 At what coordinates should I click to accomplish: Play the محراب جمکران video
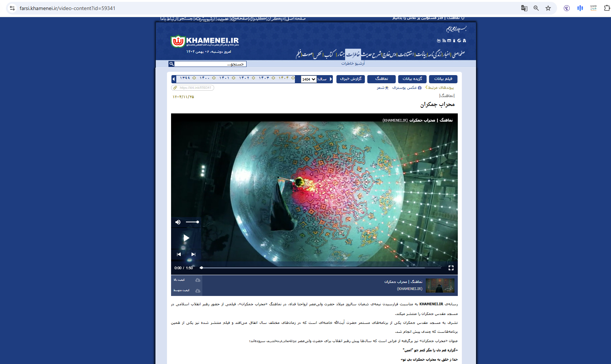186,238
